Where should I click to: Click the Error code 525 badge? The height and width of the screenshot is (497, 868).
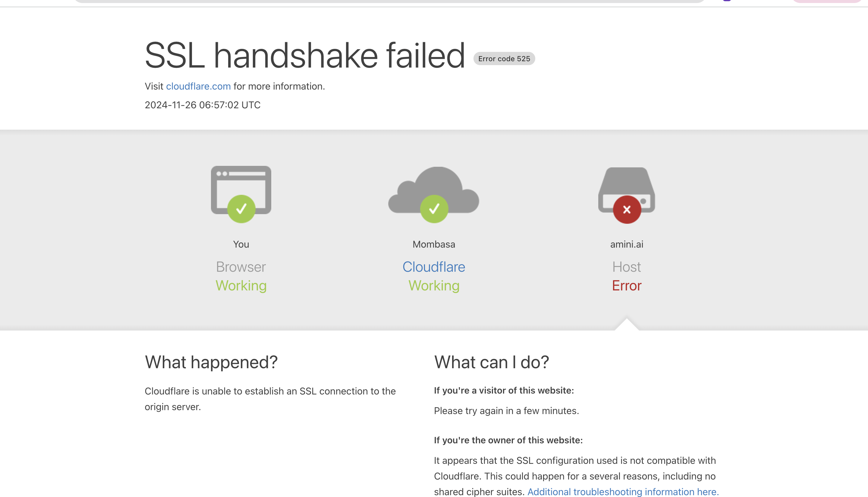[504, 59]
